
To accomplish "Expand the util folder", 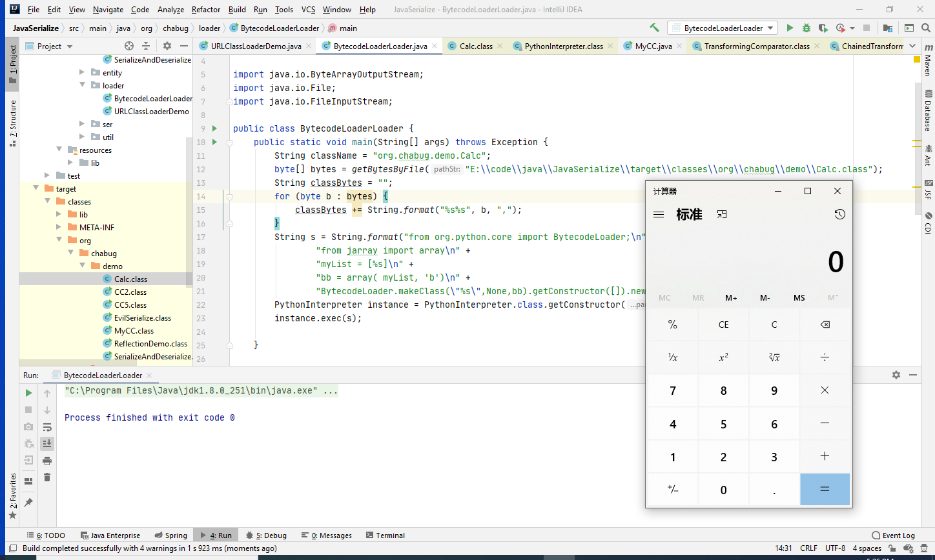I will click(82, 137).
